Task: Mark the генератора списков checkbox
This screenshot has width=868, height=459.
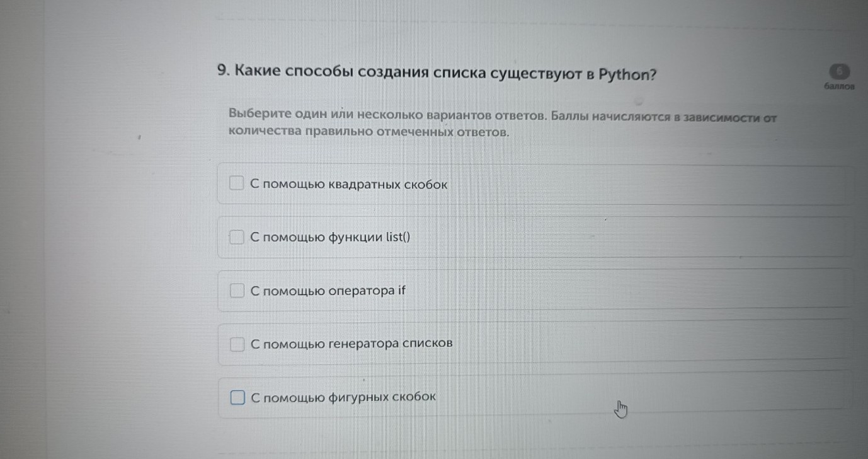Action: (236, 344)
